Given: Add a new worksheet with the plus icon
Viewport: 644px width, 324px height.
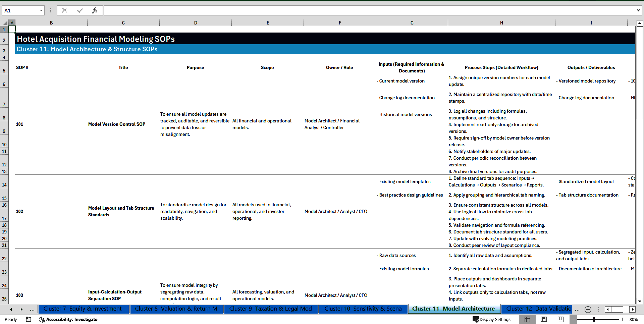Looking at the screenshot, I should tap(588, 309).
